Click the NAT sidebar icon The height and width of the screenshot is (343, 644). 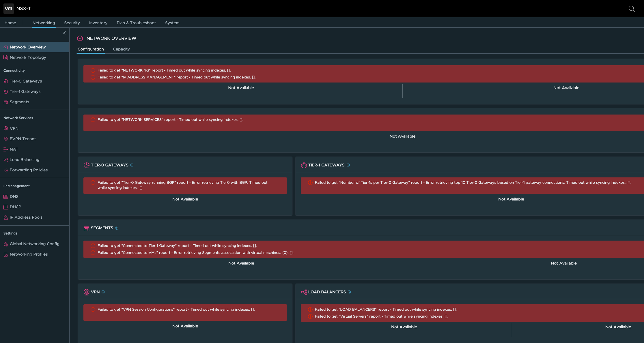6,149
